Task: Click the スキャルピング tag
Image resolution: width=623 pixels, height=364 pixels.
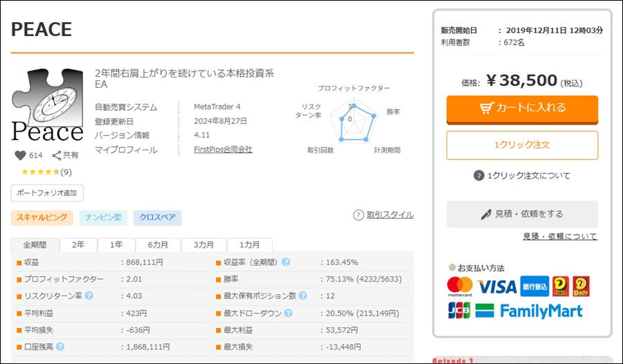Action: [42, 218]
